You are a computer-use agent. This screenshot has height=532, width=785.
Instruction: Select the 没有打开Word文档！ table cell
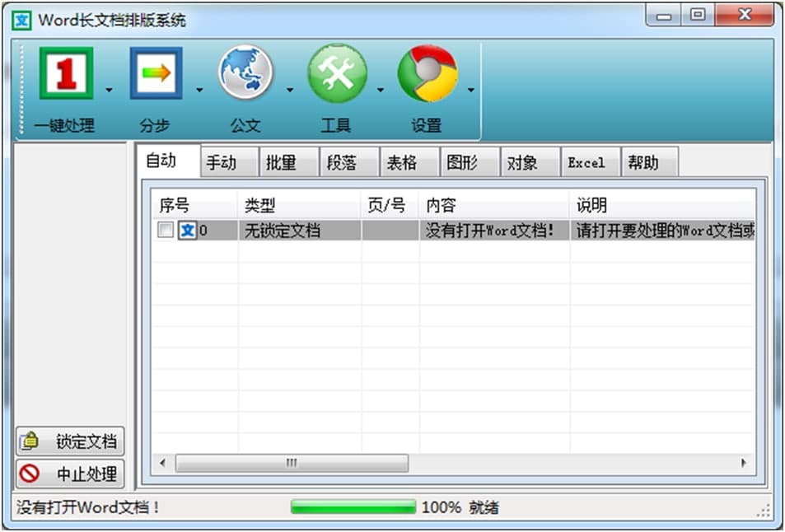494,231
